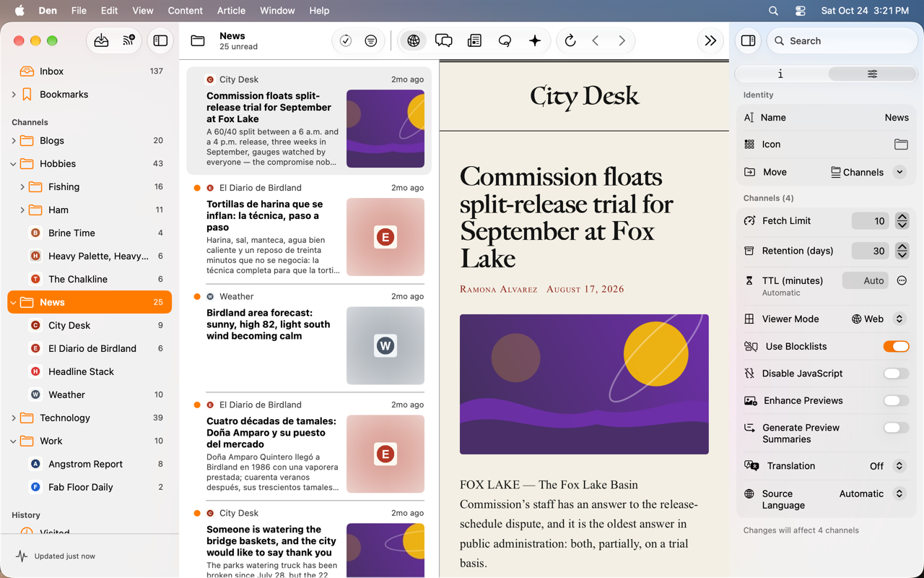Image resolution: width=924 pixels, height=578 pixels.
Task: Disable the Use Blocklists switch
Action: click(x=896, y=347)
